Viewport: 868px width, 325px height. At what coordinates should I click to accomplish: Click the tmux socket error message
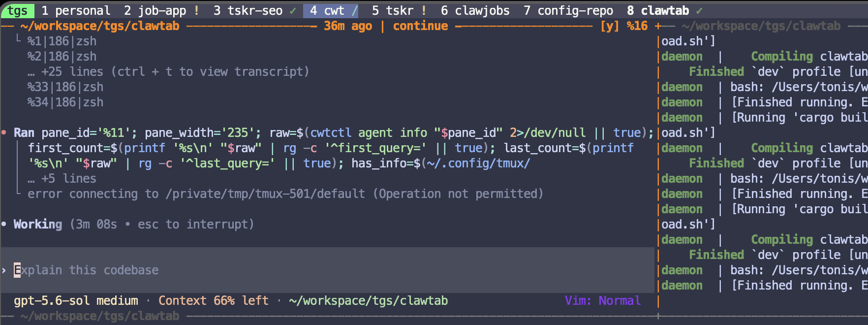(285, 194)
